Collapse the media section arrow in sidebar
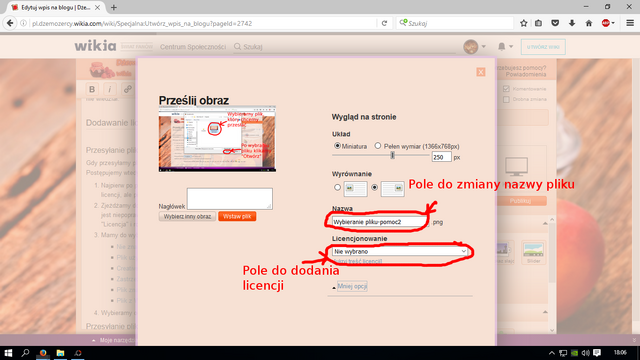This screenshot has height=360, width=640. 545,223
